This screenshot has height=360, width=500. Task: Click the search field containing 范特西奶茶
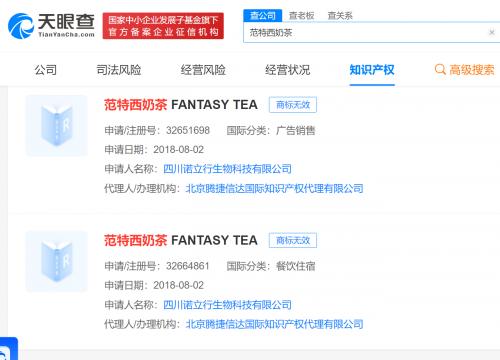pyautogui.click(x=372, y=32)
